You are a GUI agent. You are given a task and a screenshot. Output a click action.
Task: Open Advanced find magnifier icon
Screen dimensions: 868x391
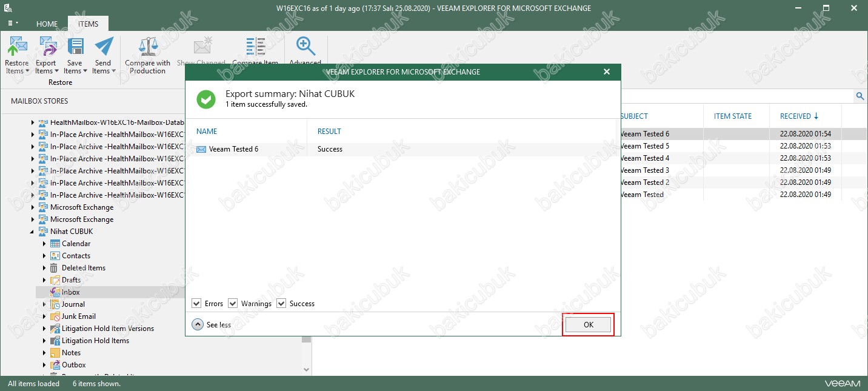[x=305, y=47]
